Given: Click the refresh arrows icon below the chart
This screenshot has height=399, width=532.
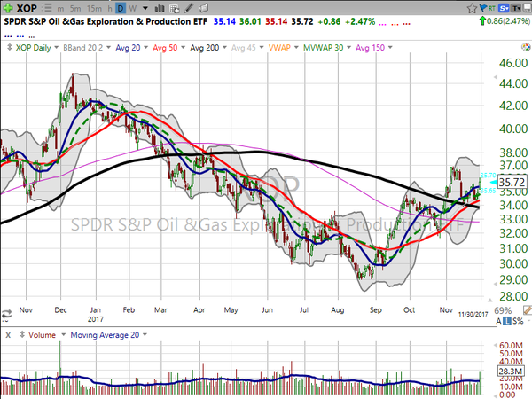Looking at the screenshot, I should coord(6,315).
